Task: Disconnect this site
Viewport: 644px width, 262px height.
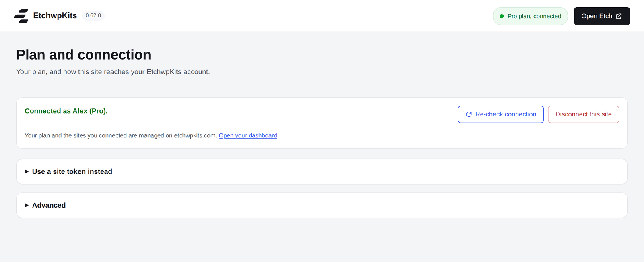Action: click(583, 114)
